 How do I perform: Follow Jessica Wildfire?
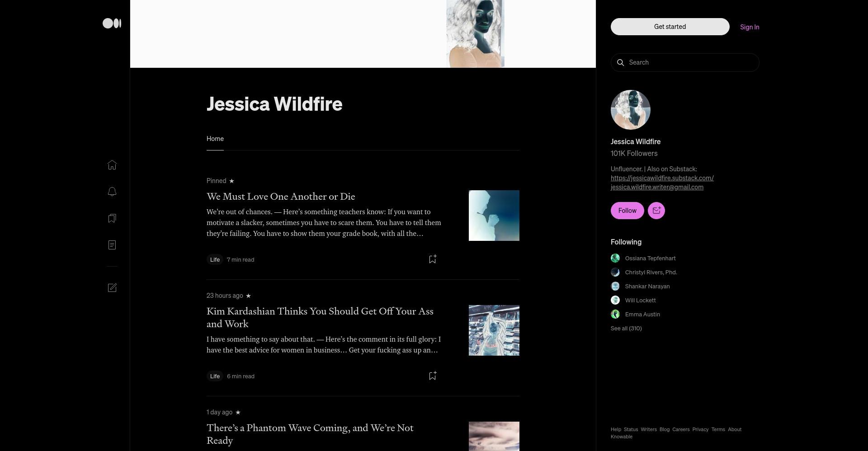click(627, 211)
